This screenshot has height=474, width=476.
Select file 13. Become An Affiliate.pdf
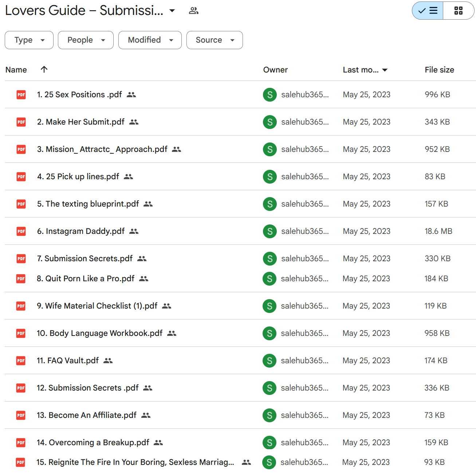coord(240,415)
